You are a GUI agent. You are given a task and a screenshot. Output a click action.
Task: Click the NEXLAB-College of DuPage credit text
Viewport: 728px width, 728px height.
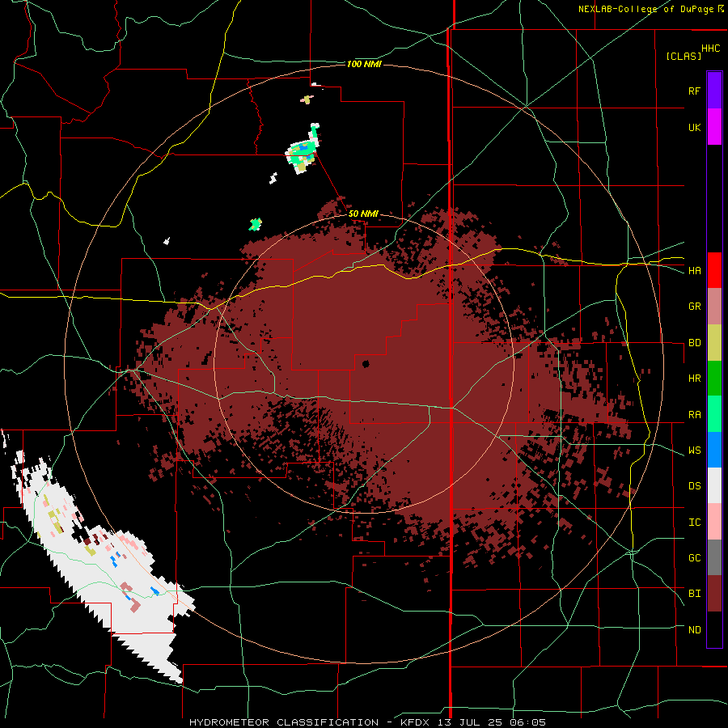point(651,9)
